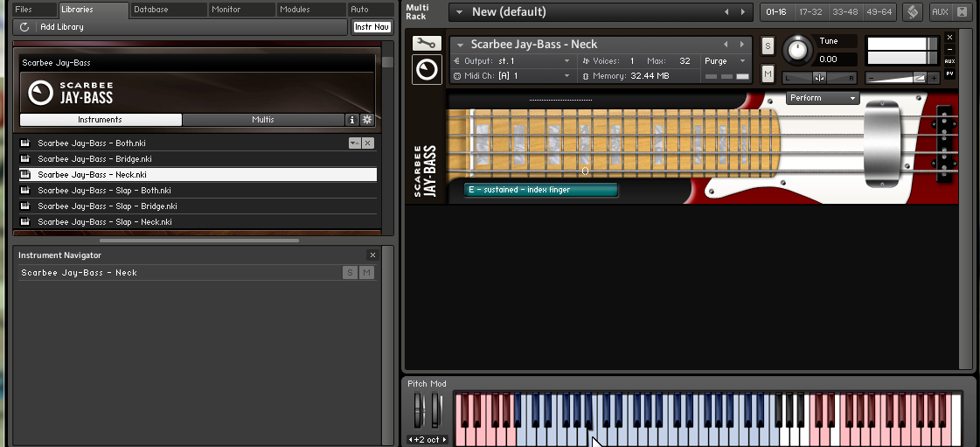
Task: Toggle mute in the Instrument Navigator row
Action: tap(367, 273)
